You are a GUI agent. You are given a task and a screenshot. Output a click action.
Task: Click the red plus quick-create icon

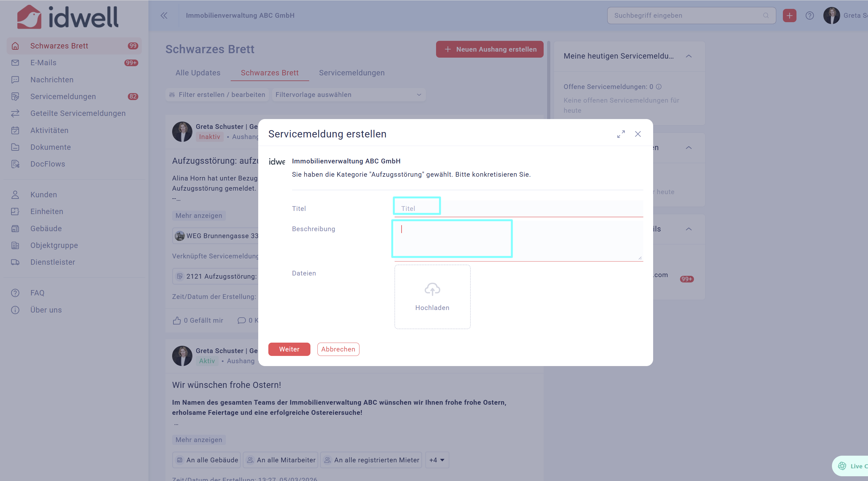tap(789, 16)
